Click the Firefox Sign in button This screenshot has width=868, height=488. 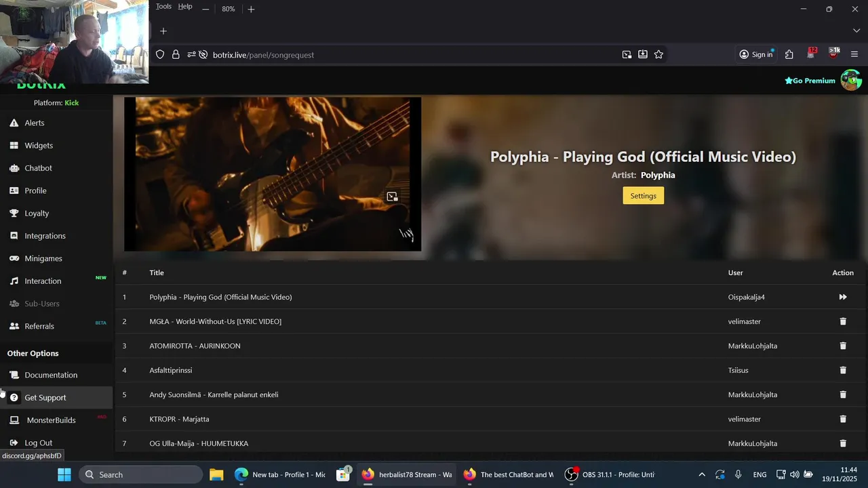coord(755,55)
